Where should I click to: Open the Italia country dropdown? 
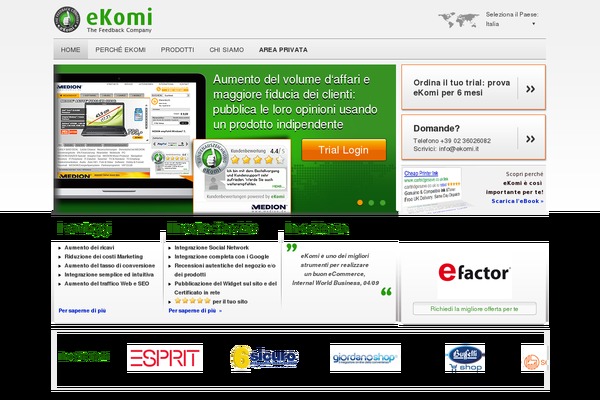[x=510, y=24]
